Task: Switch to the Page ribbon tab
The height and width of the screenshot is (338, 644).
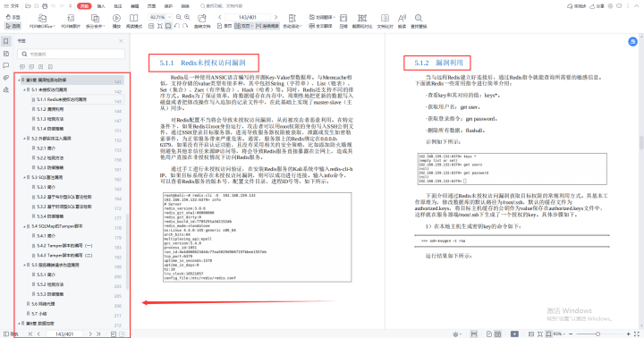Action: tap(151, 6)
